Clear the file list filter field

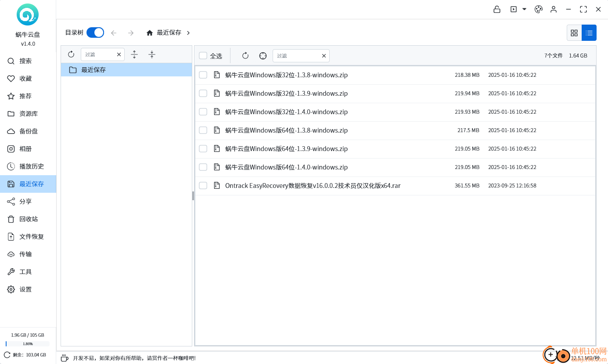tap(324, 56)
